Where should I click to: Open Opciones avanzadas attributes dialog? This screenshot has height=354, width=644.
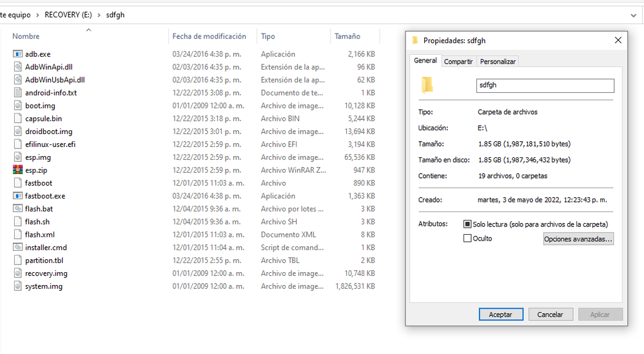coord(578,239)
